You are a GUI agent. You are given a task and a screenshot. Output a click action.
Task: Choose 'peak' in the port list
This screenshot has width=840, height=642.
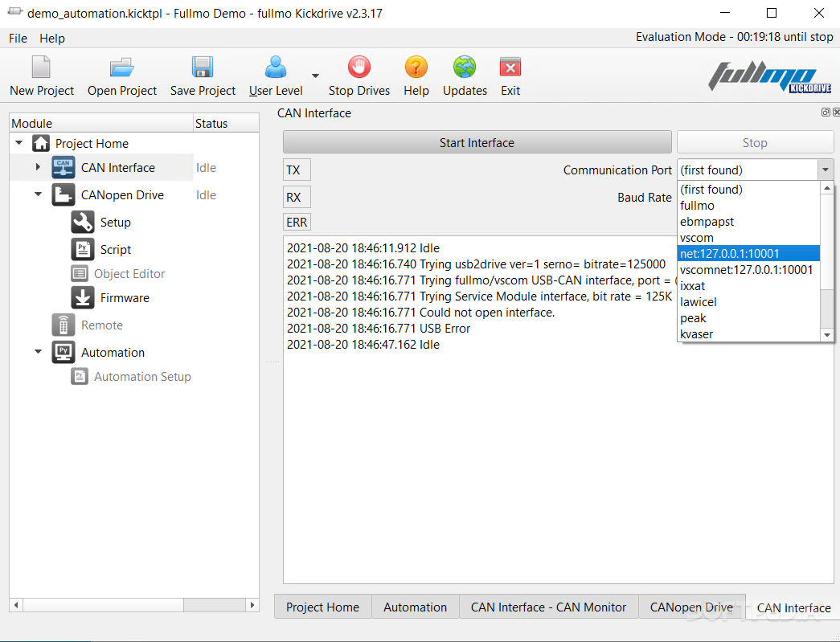click(748, 318)
